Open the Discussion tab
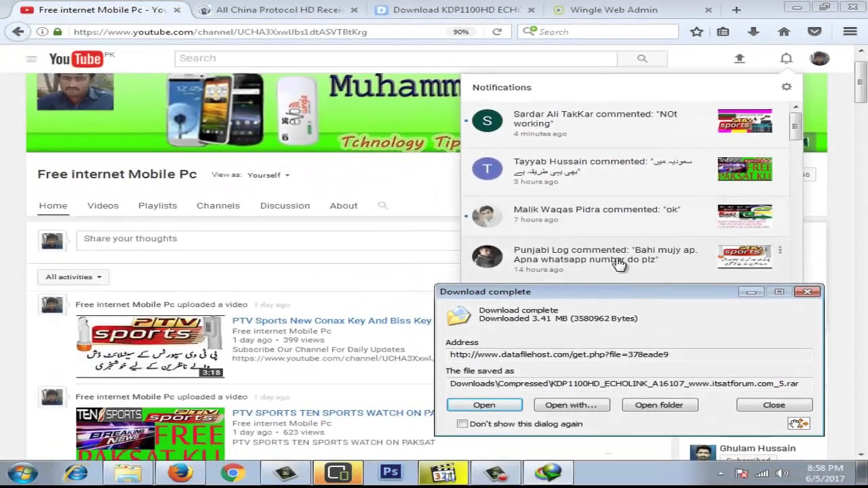This screenshot has width=868, height=488. tap(285, 205)
